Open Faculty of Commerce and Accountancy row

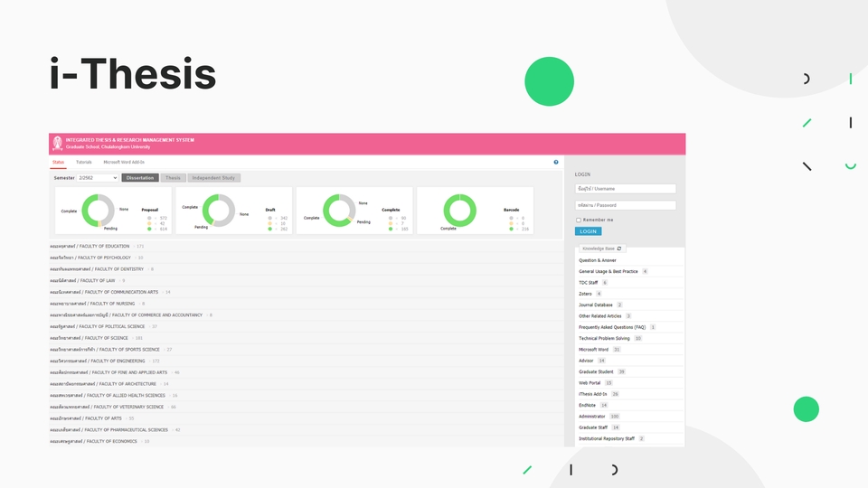(307, 315)
